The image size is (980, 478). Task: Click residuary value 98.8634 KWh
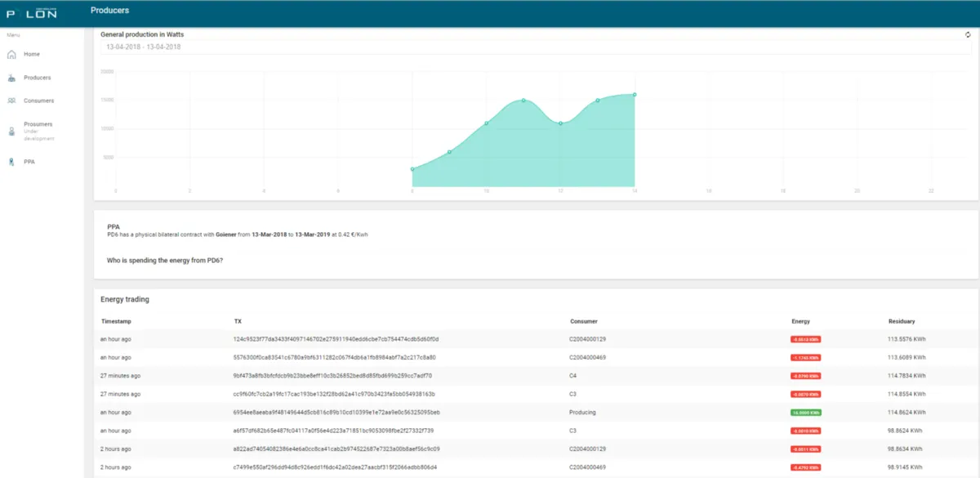click(x=905, y=449)
